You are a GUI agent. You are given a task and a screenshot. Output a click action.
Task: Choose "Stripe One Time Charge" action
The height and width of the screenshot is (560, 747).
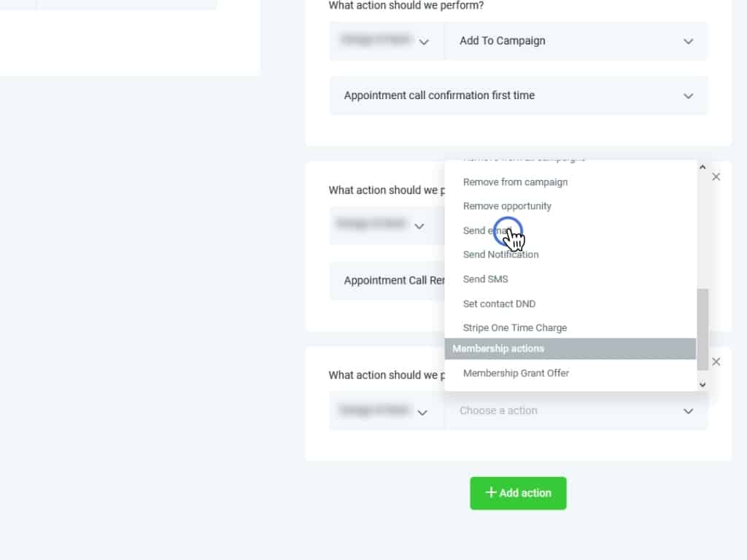coord(514,328)
